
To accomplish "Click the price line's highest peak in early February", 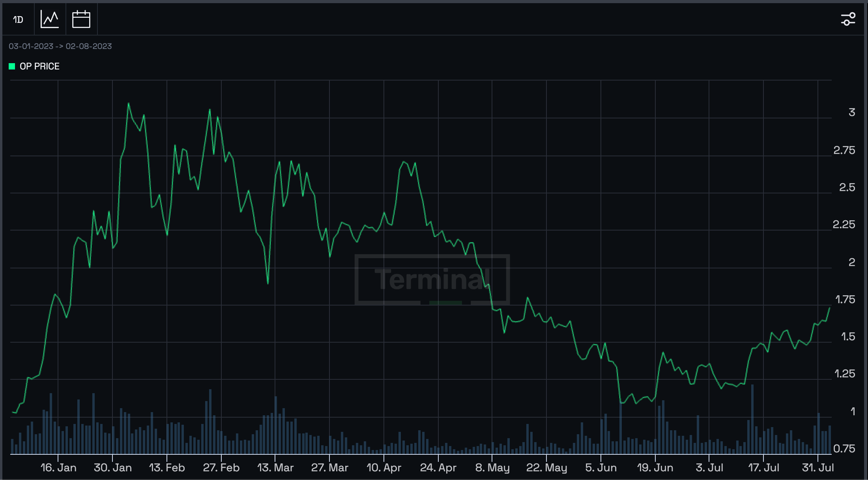I will click(129, 103).
